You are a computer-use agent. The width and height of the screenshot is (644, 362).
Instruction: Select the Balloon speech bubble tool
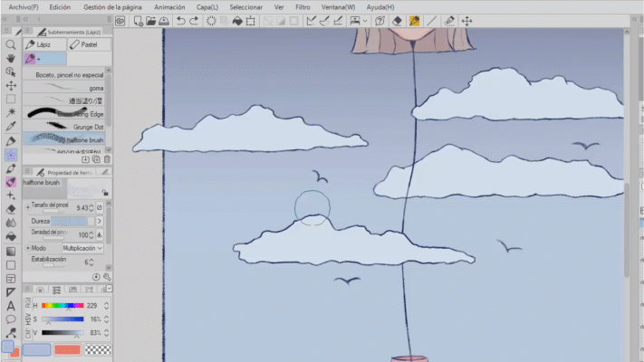click(11, 319)
